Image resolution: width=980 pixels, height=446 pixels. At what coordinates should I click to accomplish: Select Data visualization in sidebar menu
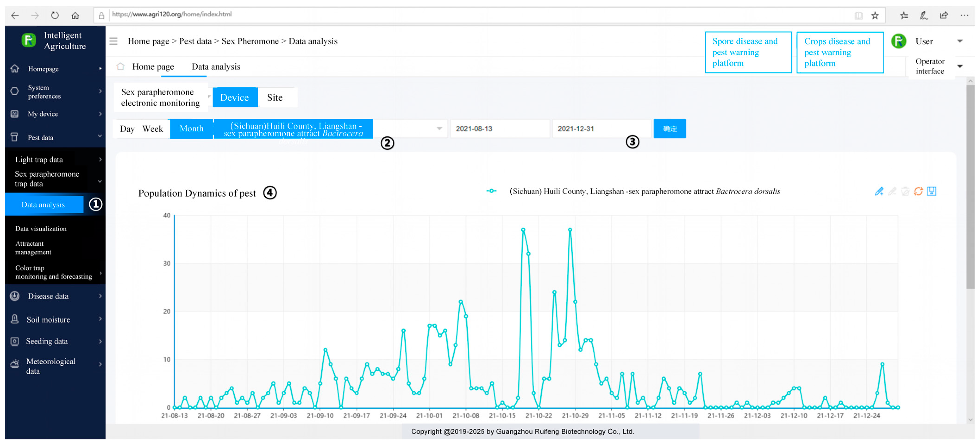[x=41, y=228]
